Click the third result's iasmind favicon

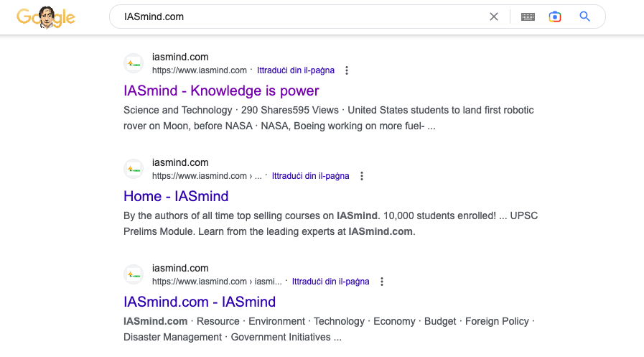134,274
